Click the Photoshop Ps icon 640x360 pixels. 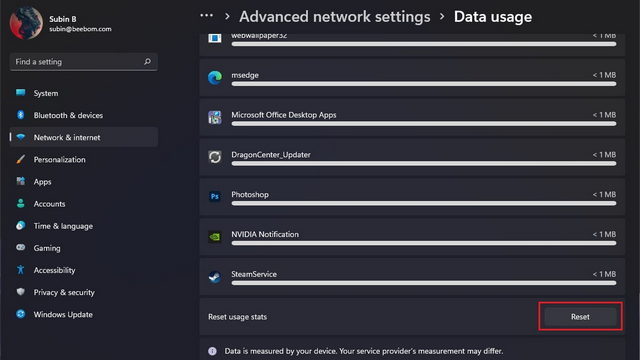coord(215,197)
